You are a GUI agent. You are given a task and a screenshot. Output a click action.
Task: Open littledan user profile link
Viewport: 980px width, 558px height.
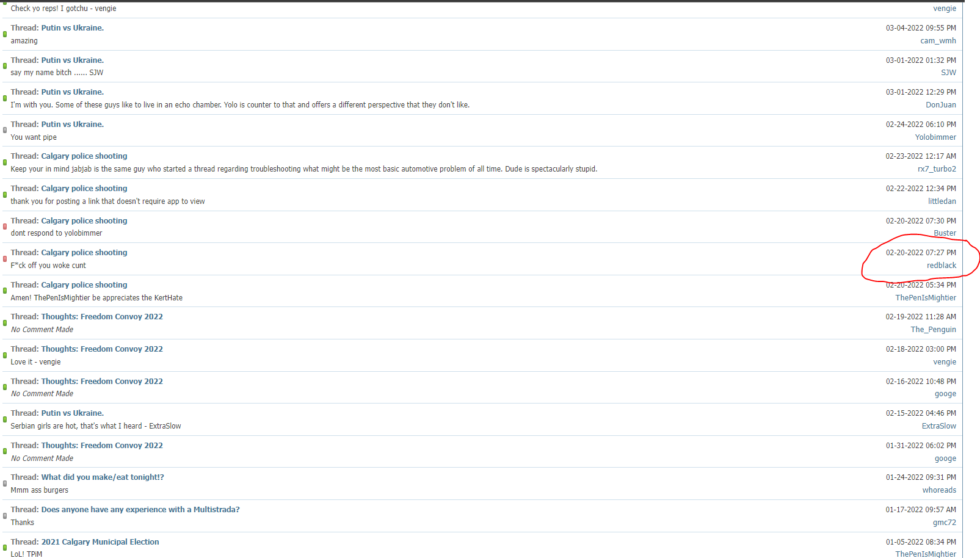(x=942, y=201)
